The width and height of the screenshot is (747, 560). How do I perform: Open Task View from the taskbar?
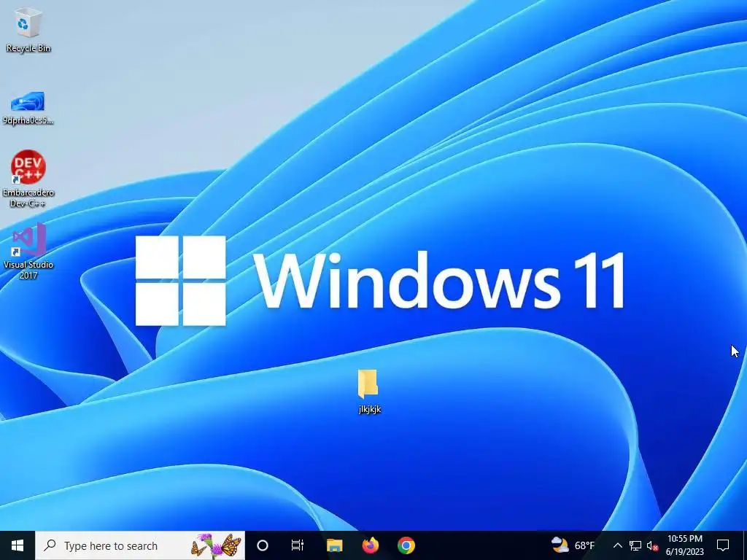tap(298, 545)
